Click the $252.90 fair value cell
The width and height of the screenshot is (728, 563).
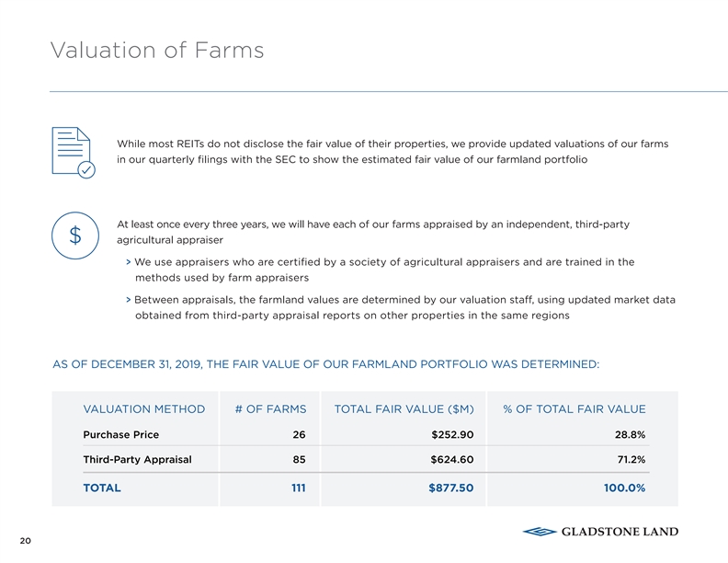click(x=452, y=434)
